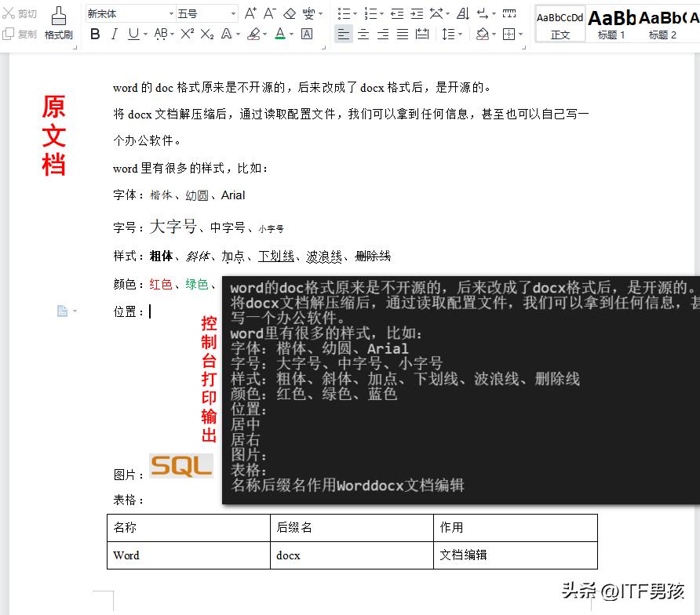Open the 新宋体 font name dropdown
Image resolution: width=700 pixels, height=615 pixels.
coord(170,13)
